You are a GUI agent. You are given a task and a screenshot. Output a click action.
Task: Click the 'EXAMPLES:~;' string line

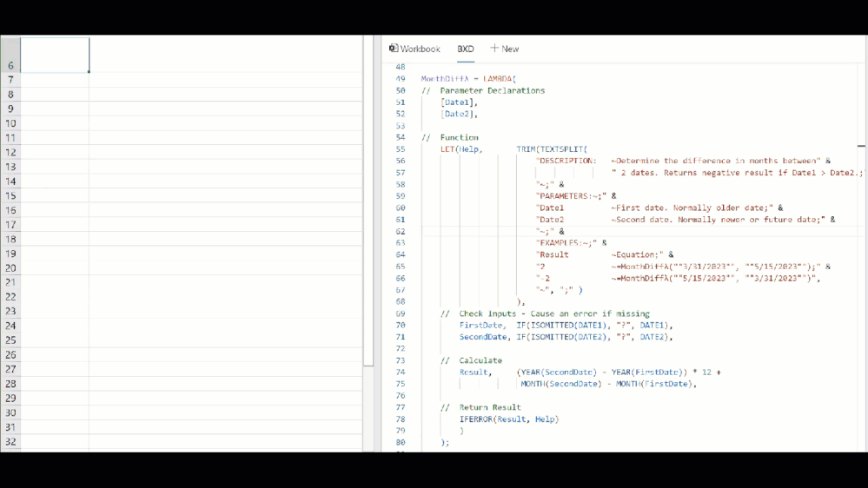coord(572,243)
